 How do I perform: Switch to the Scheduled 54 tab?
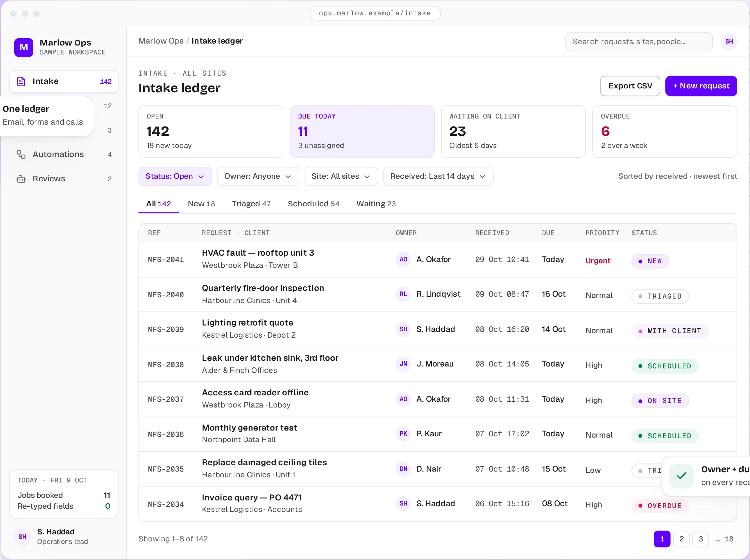click(313, 204)
